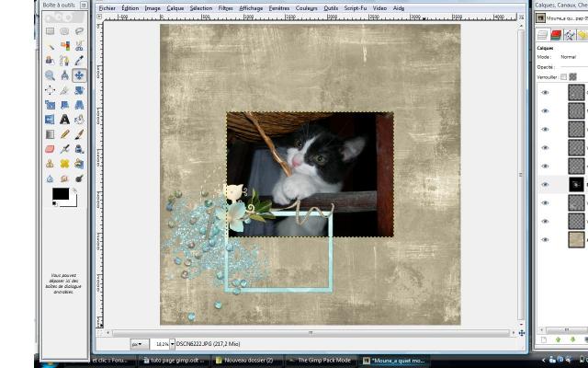
Task: Select the Airbrush tool
Action: point(64,149)
